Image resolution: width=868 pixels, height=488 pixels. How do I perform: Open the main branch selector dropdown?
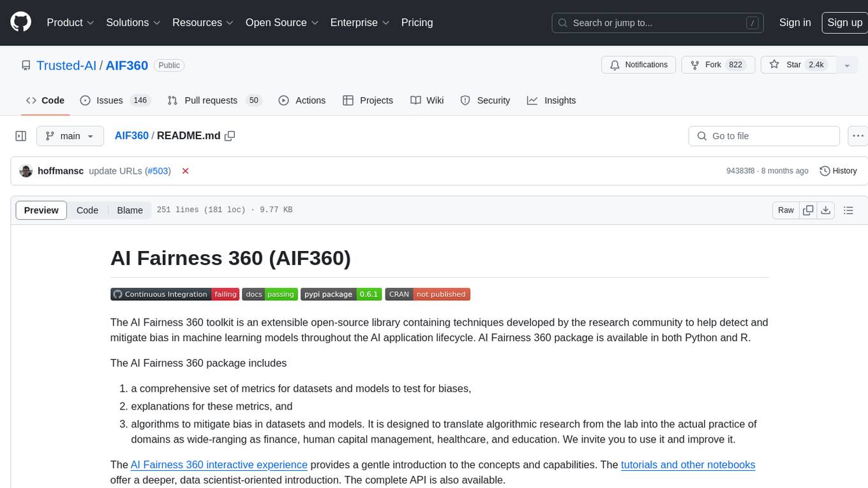[70, 136]
